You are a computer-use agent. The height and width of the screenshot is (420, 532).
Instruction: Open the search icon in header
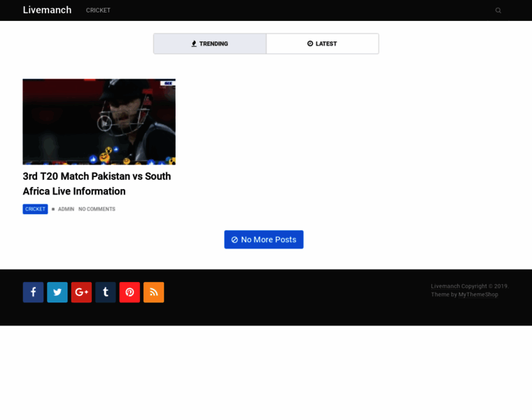click(x=498, y=10)
